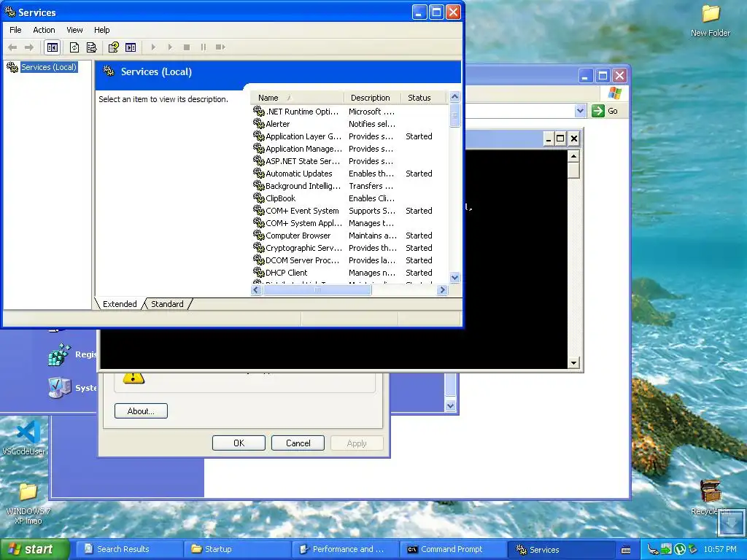The height and width of the screenshot is (560, 747).
Task: Select the Alerter service icon
Action: pos(259,123)
